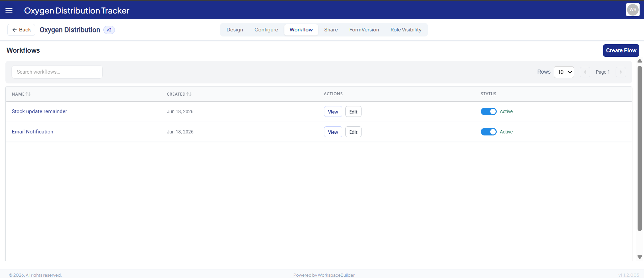Open Email Notification workflow link
The height and width of the screenshot is (278, 644).
click(x=32, y=132)
